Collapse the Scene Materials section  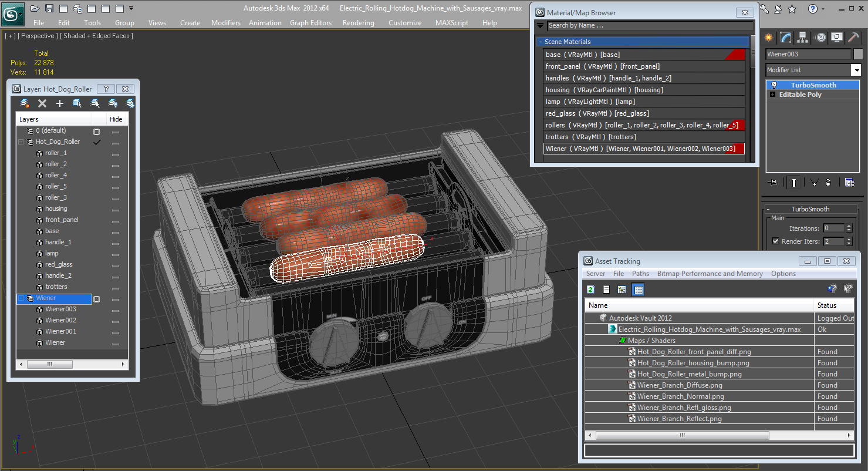coord(541,42)
